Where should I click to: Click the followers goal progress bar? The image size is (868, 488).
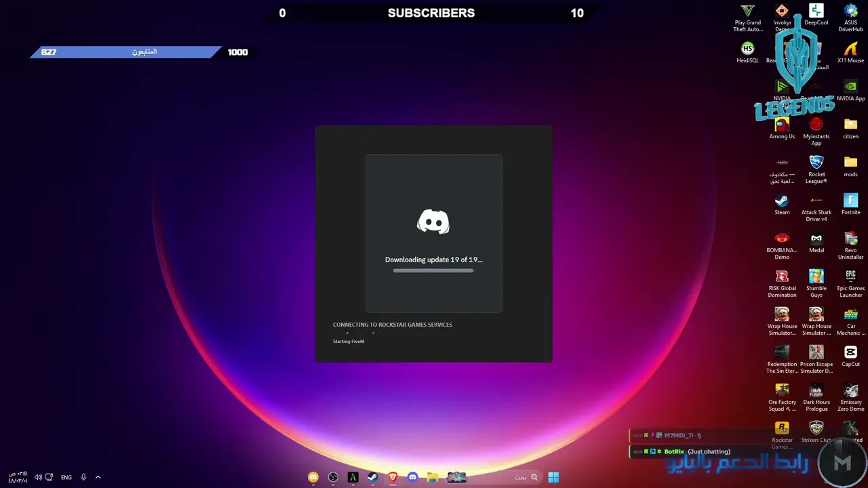(126, 52)
